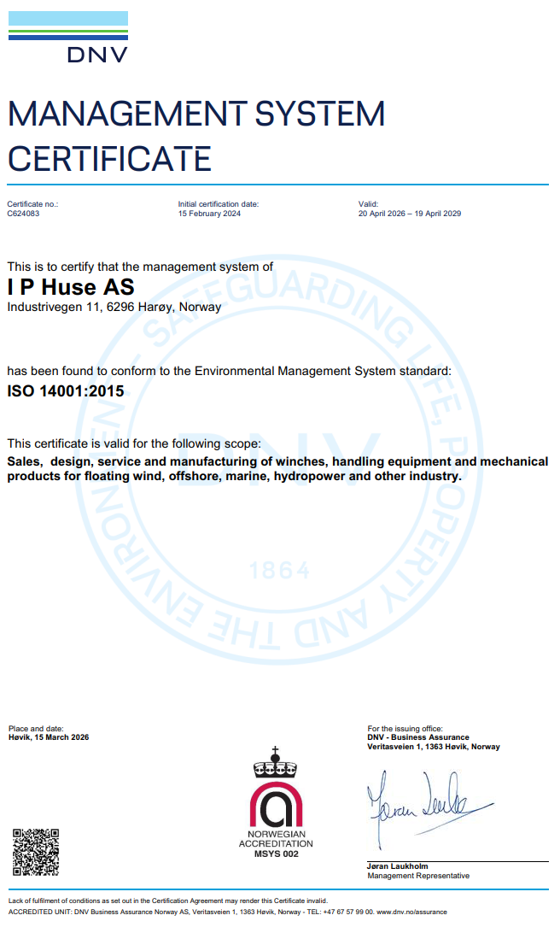Click the printed name Jøran Laukholm
Screen dimensions: 560x927
click(398, 866)
